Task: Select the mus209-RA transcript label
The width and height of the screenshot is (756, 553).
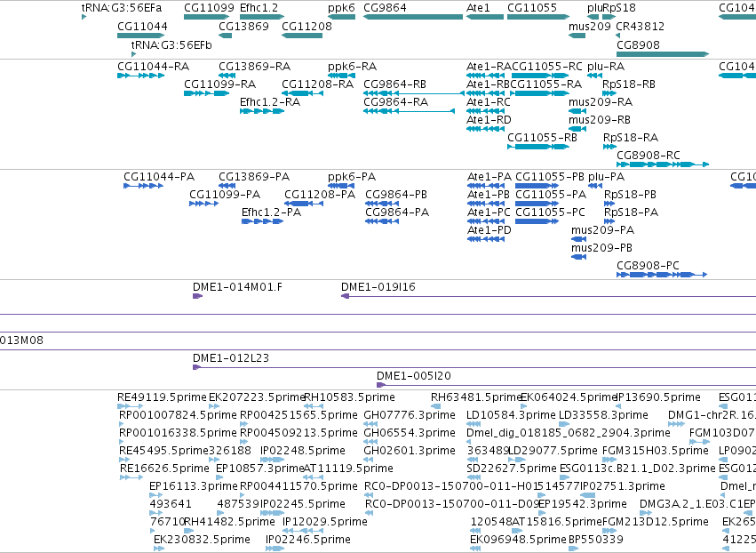Action: (x=601, y=102)
